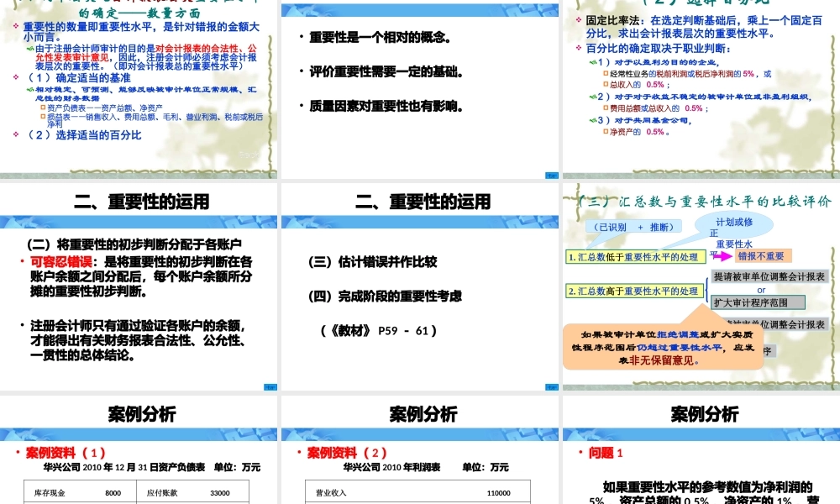Screen dimensions: 840x504
Task: Select the 错报不重要 box
Action: pos(764,256)
